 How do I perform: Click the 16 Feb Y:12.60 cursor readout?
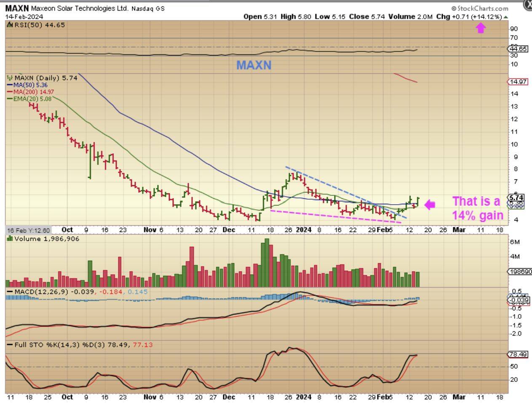(x=28, y=231)
